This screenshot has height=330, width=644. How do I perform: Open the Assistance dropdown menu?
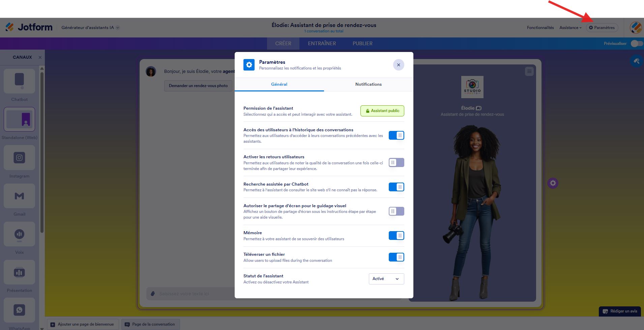click(570, 28)
